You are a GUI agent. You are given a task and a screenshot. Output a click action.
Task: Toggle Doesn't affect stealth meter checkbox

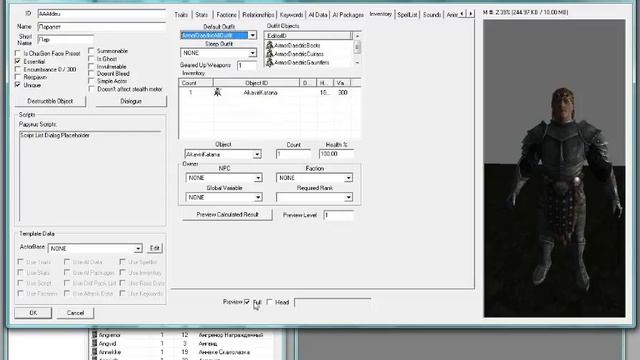[91, 89]
